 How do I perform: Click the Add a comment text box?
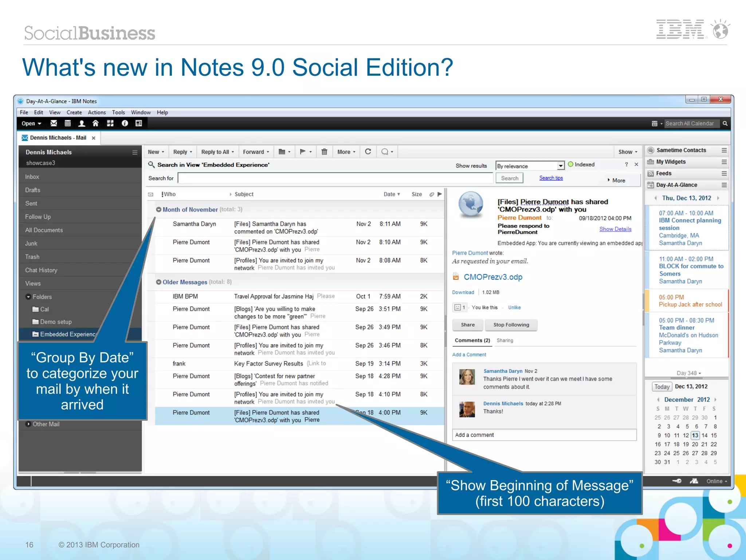pos(544,435)
